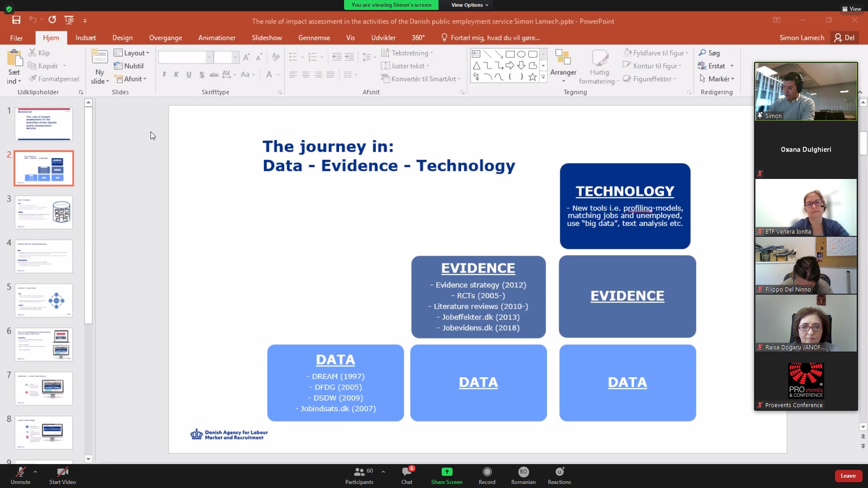Screen dimensions: 868x488
Task: Open Reactions in Zoom toolbar
Action: (x=559, y=472)
